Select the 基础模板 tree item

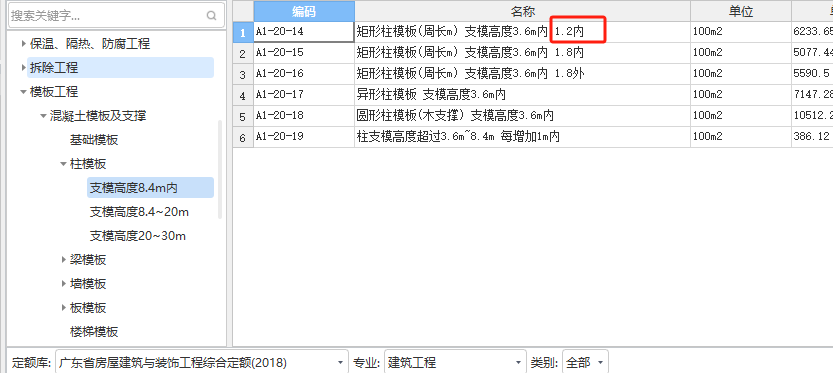[94, 140]
